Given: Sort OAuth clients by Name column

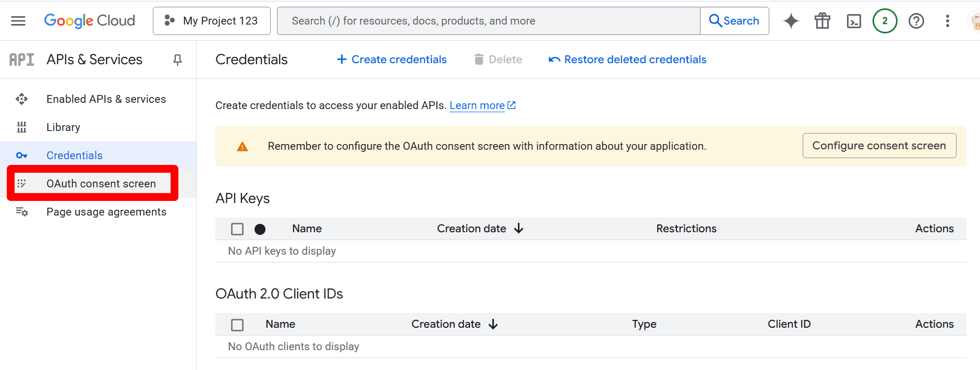Looking at the screenshot, I should [280, 324].
